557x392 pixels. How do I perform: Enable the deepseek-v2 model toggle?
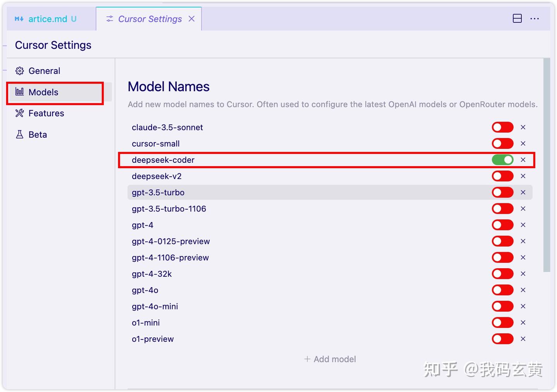502,176
